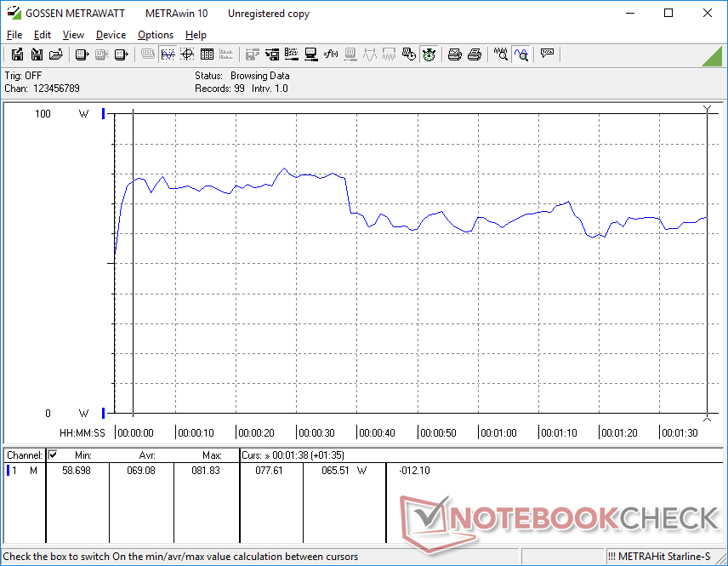
Task: Toggle the zoom sine-wave magnifier icon
Action: click(521, 54)
